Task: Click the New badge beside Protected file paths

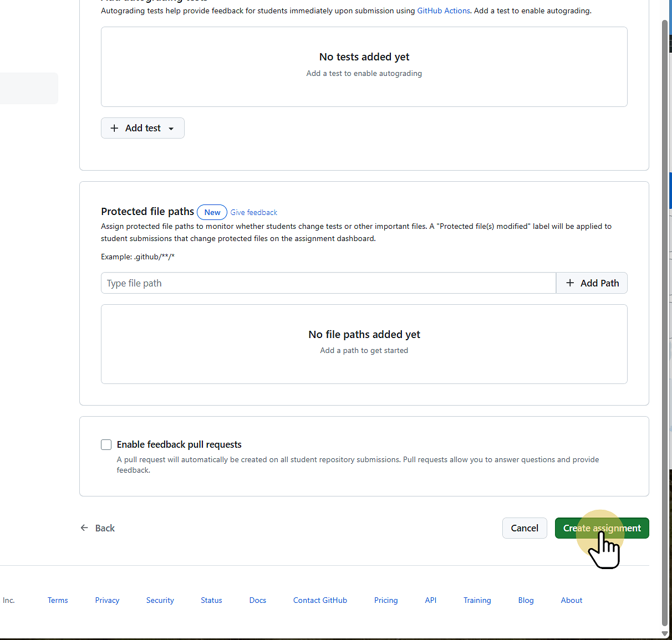Action: point(212,212)
